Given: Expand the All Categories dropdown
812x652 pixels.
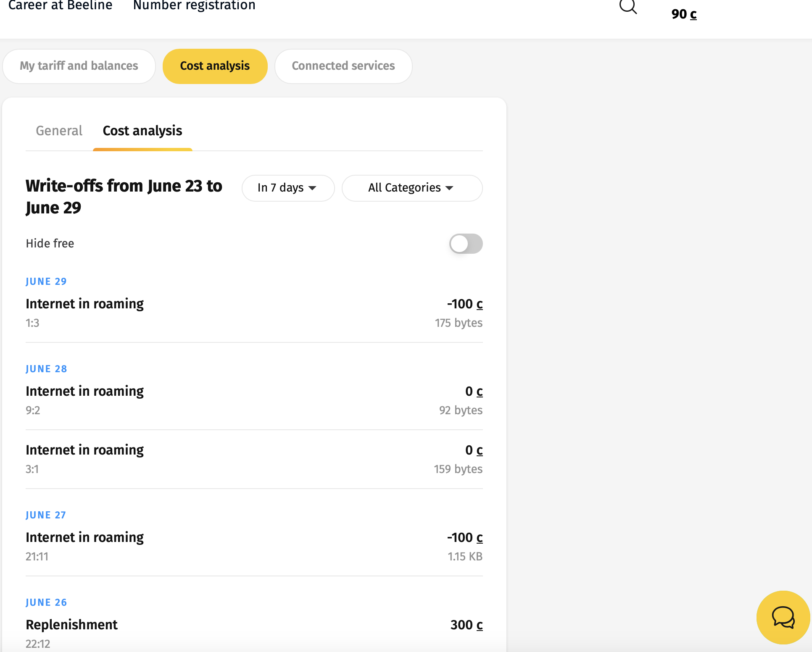Looking at the screenshot, I should tap(411, 188).
